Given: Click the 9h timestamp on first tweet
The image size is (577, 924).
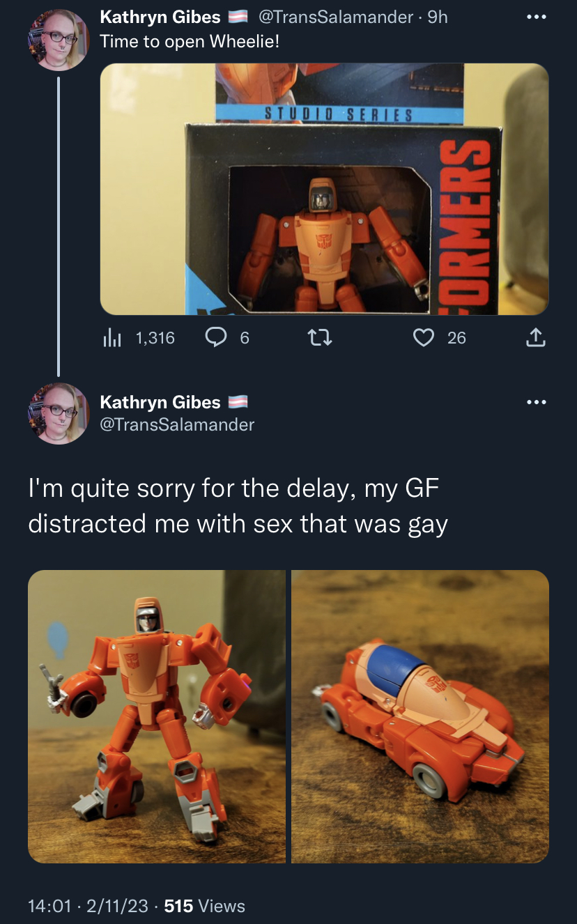Looking at the screenshot, I should (437, 17).
